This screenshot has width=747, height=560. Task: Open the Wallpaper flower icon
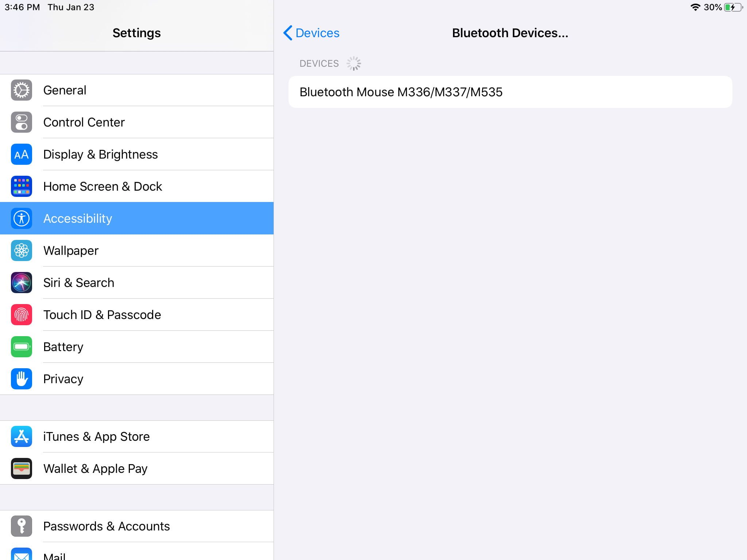pyautogui.click(x=21, y=250)
